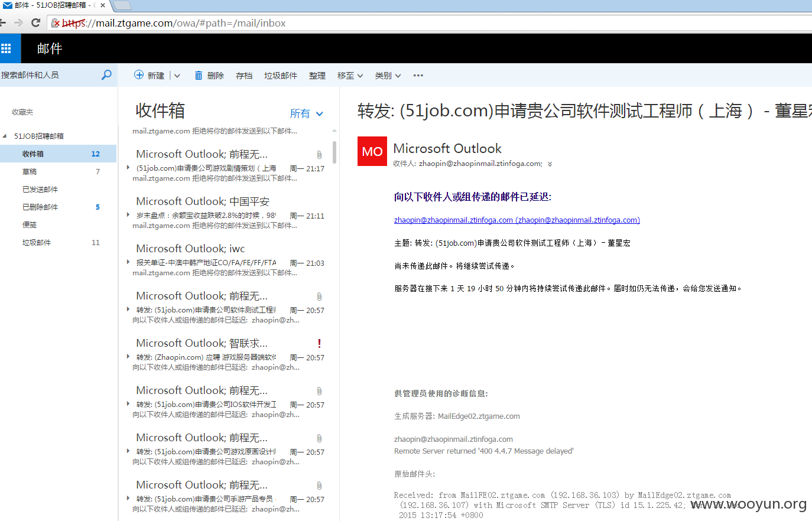Image resolution: width=812 pixels, height=521 pixels.
Task: Click the trash Delete icon
Action: click(199, 76)
